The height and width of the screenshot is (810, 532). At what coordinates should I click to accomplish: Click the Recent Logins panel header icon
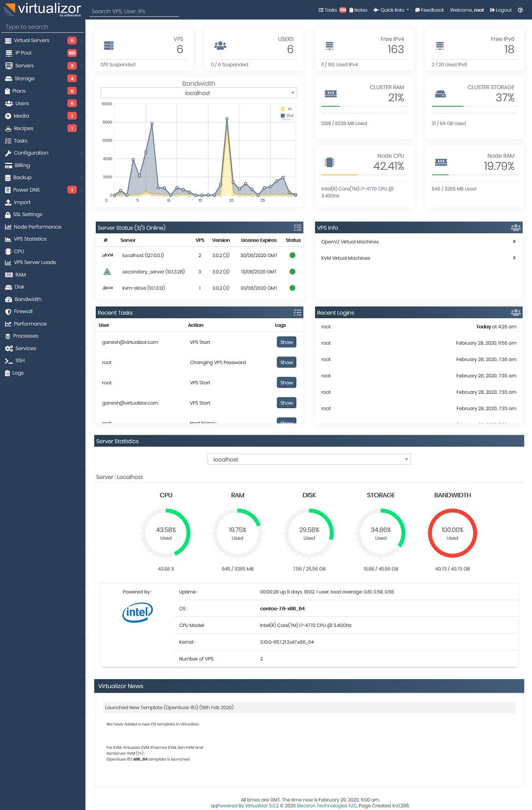[515, 312]
